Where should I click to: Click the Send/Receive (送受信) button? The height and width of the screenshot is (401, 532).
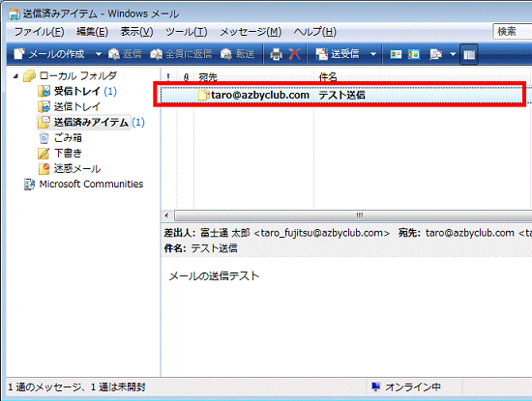(338, 54)
